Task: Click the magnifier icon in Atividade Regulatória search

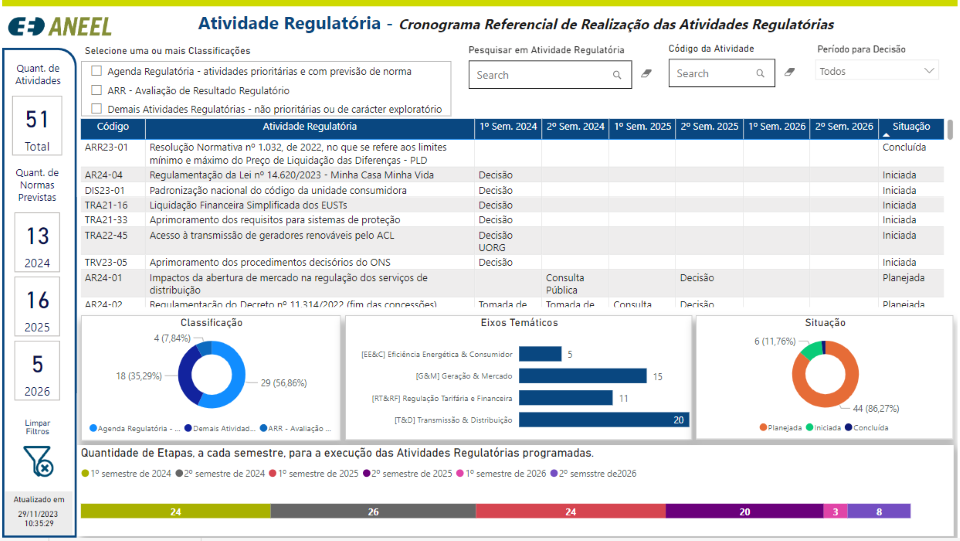Action: point(617,75)
